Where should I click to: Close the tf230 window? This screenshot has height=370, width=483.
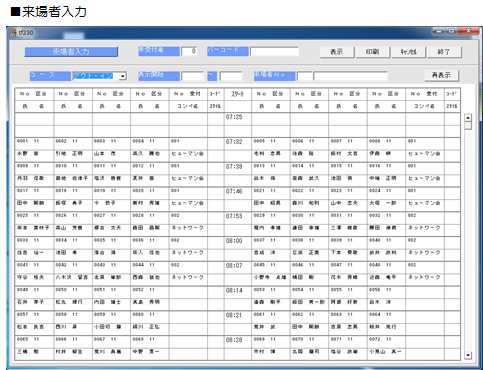(468, 31)
